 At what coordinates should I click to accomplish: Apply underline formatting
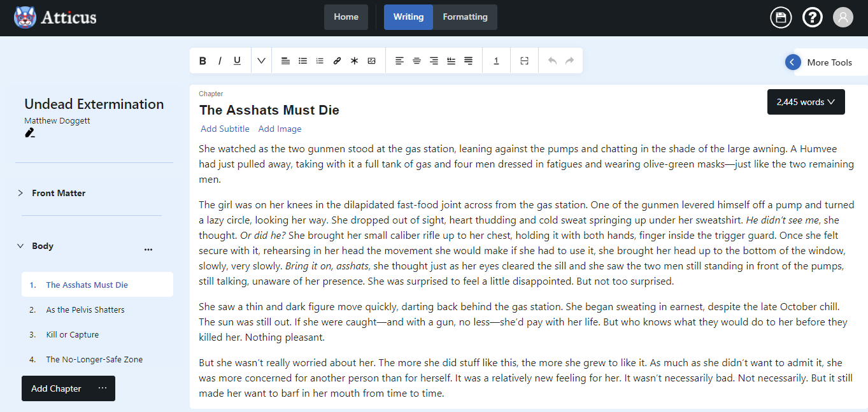click(237, 61)
